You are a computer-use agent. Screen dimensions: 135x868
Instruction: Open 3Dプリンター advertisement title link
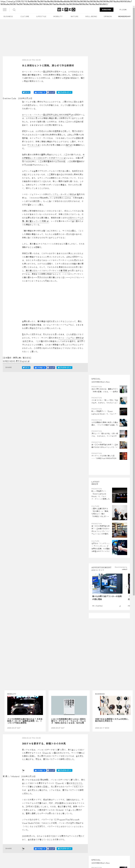(107, 597)
